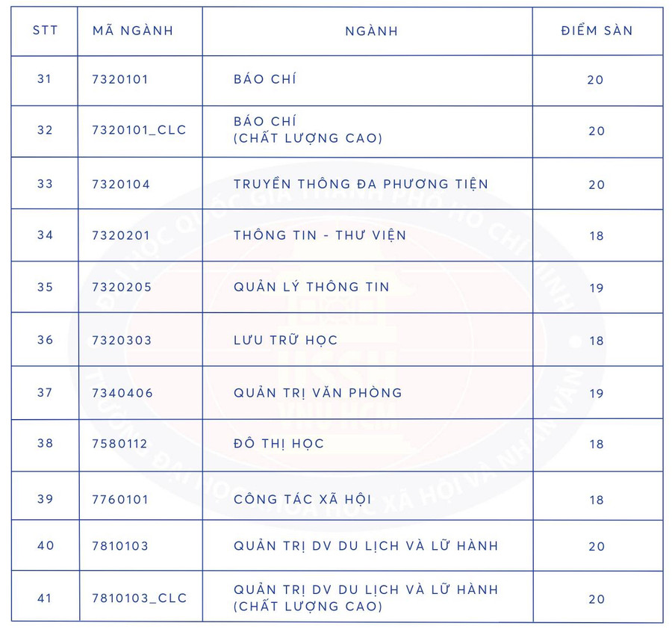Image resolution: width=672 pixels, height=632 pixels.
Task: Click the MÃ NGÀNH column header
Action: [133, 31]
